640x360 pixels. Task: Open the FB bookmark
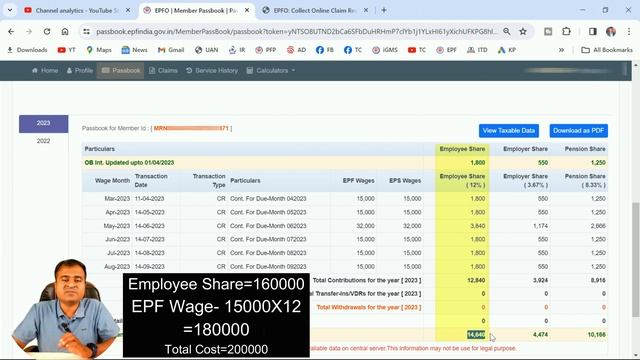pyautogui.click(x=325, y=50)
